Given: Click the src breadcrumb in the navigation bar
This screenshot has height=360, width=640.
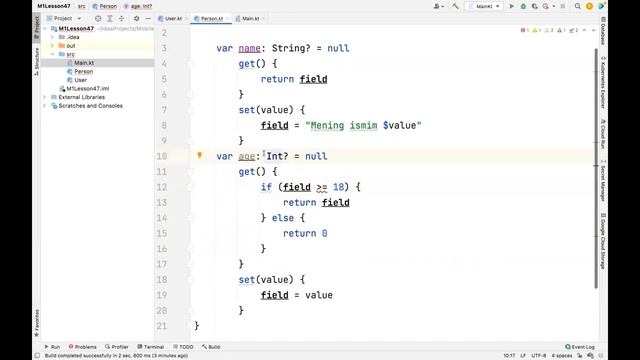Looking at the screenshot, I should pyautogui.click(x=82, y=6).
